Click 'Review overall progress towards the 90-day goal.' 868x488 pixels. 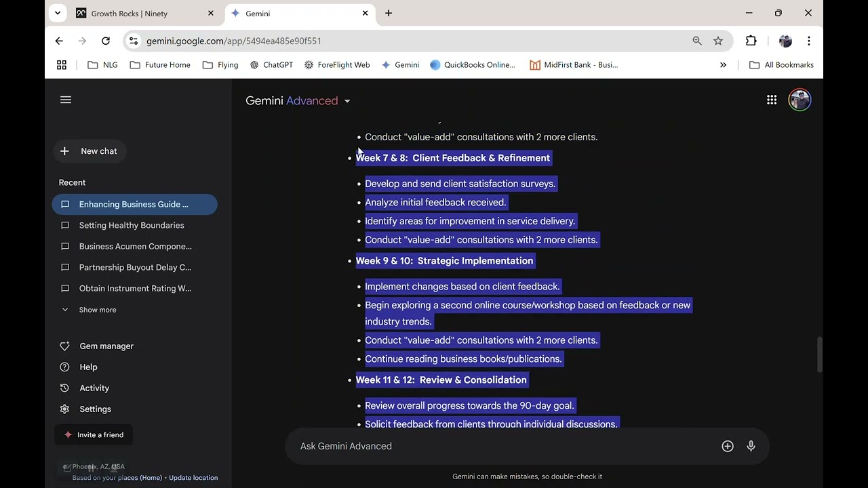click(469, 406)
